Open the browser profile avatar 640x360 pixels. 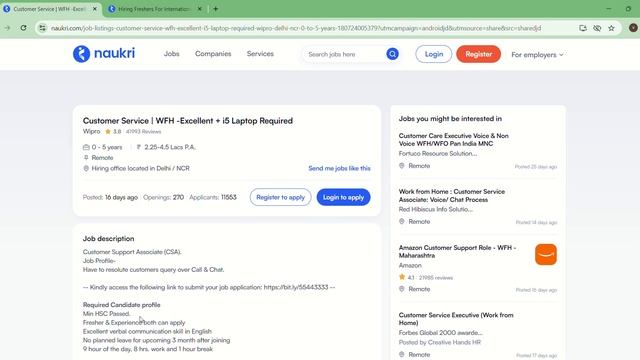click(x=633, y=28)
